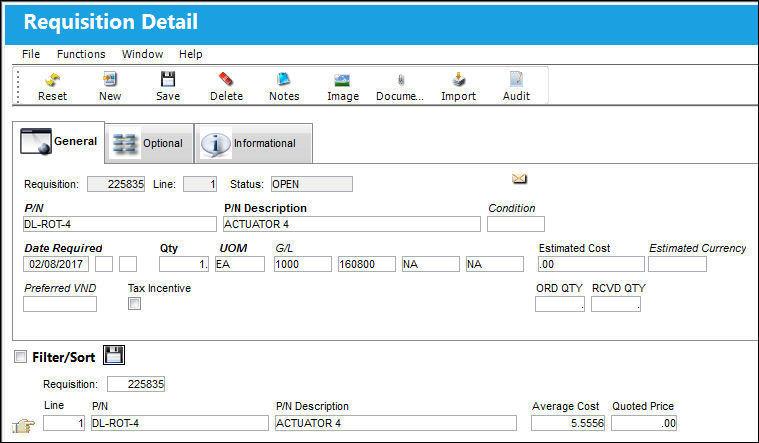
Task: Click the ORD QTY field
Action: pos(560,304)
